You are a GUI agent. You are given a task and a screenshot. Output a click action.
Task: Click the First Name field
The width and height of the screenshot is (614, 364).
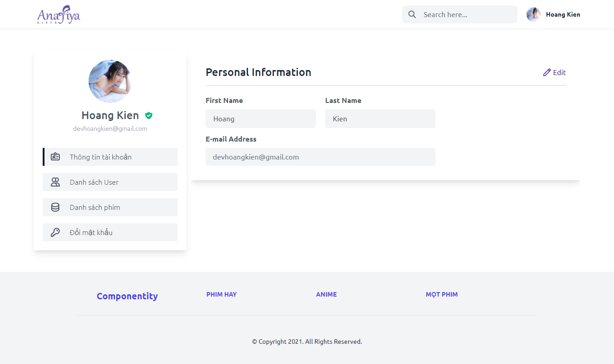[261, 119]
